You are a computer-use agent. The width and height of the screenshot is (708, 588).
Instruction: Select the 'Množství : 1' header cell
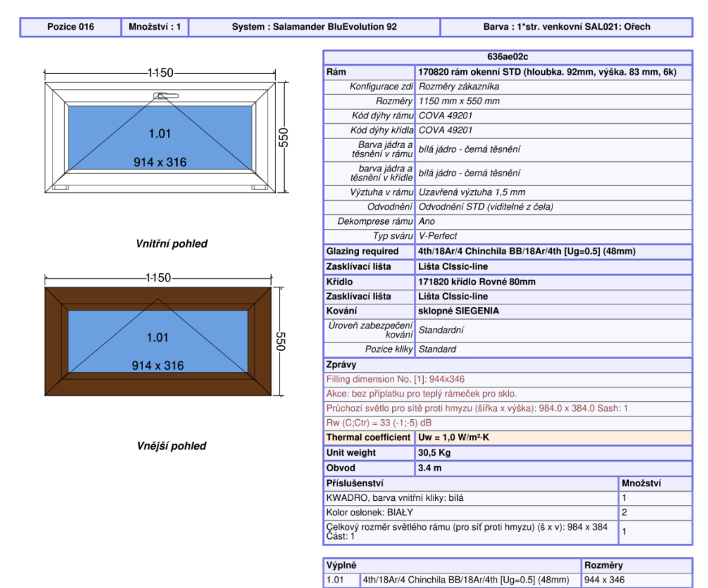(x=154, y=27)
